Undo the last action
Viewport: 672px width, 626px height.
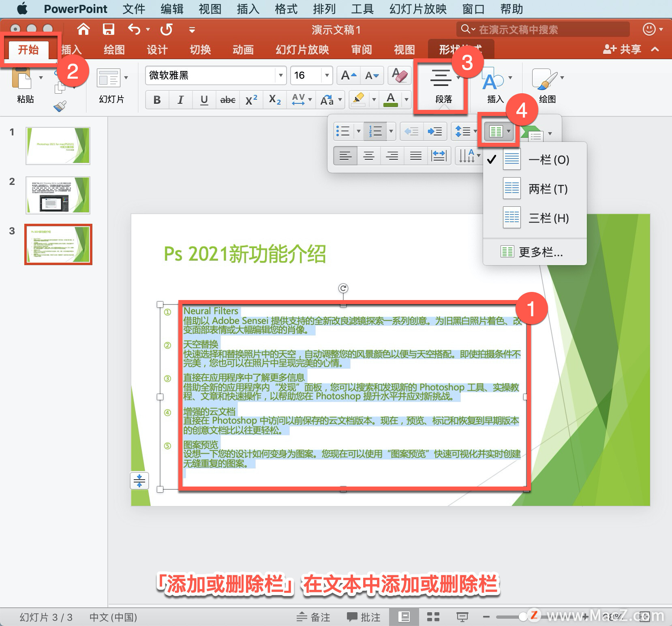[134, 29]
